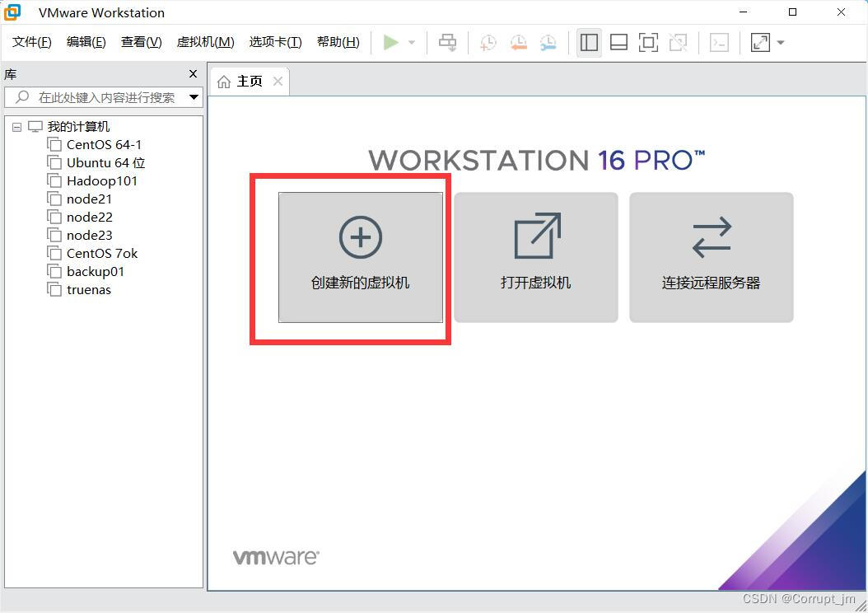The image size is (868, 613).
Task: Click the take snapshot clock icon
Action: point(488,42)
